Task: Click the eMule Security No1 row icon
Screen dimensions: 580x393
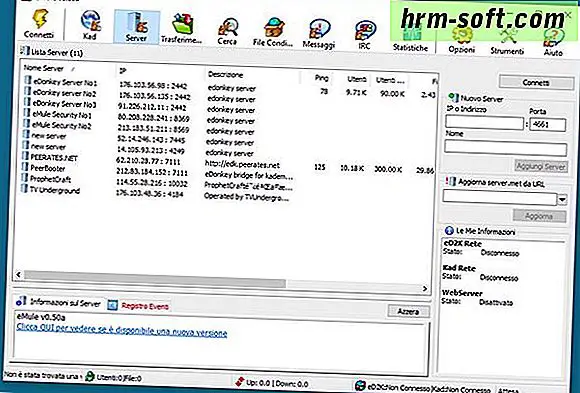Action: [27, 112]
